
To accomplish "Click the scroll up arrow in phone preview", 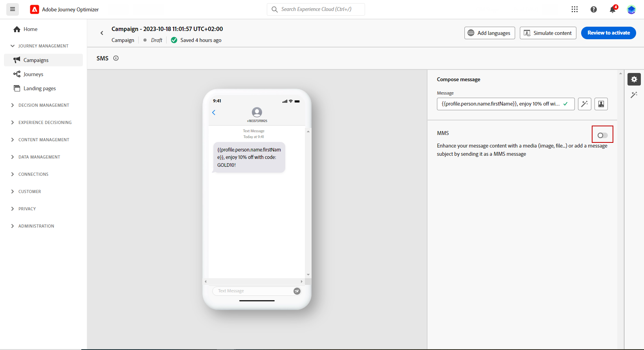I will (x=308, y=131).
